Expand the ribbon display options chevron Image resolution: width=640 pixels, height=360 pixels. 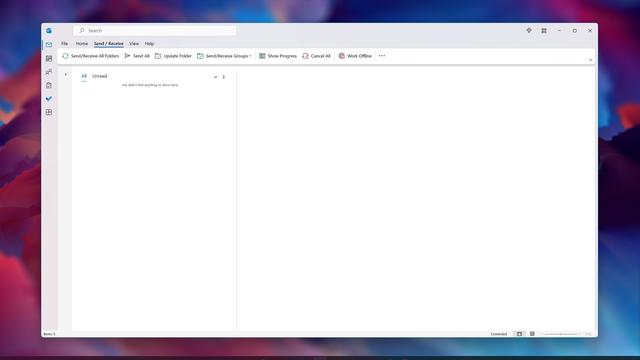pyautogui.click(x=590, y=60)
